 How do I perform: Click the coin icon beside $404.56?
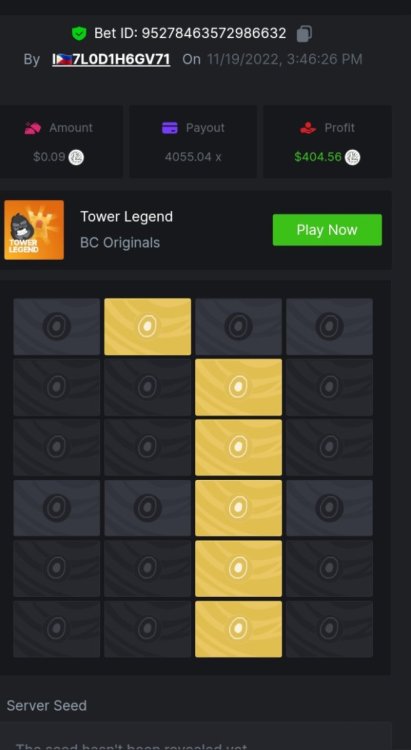click(x=352, y=157)
